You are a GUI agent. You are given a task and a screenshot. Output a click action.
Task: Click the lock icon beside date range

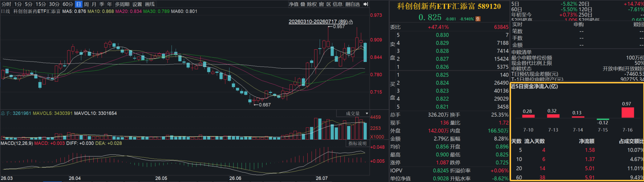point(351,22)
